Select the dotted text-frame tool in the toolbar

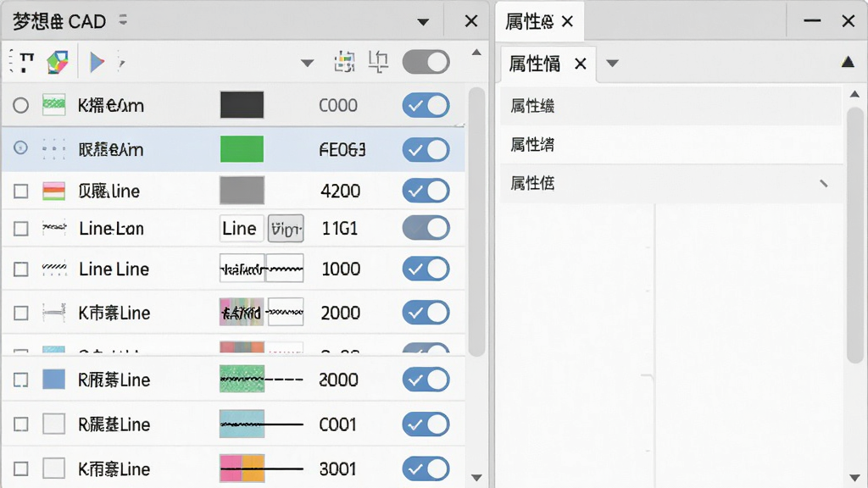click(x=23, y=61)
